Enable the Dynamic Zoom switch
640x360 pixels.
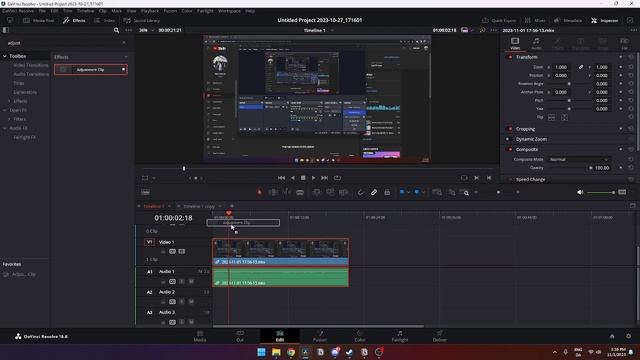508,139
